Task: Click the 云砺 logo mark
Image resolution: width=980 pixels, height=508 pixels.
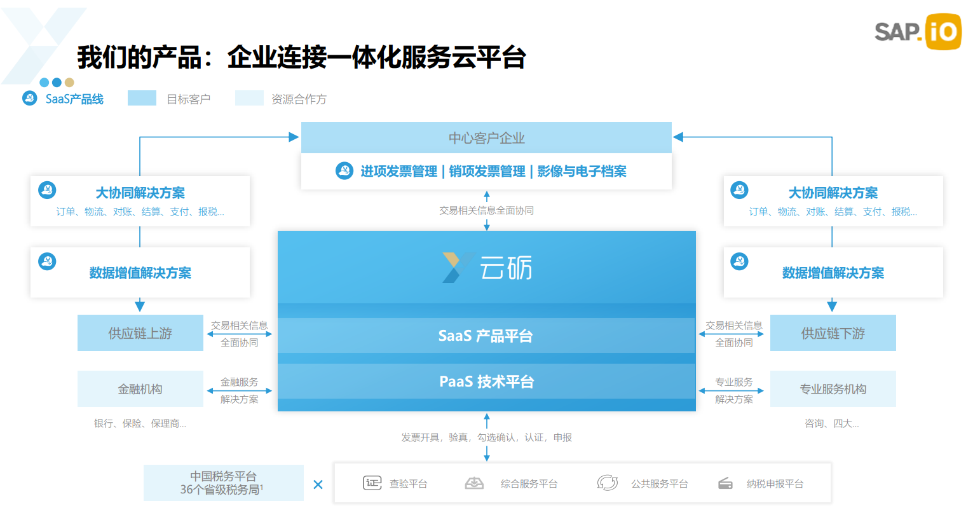Action: pyautogui.click(x=458, y=267)
